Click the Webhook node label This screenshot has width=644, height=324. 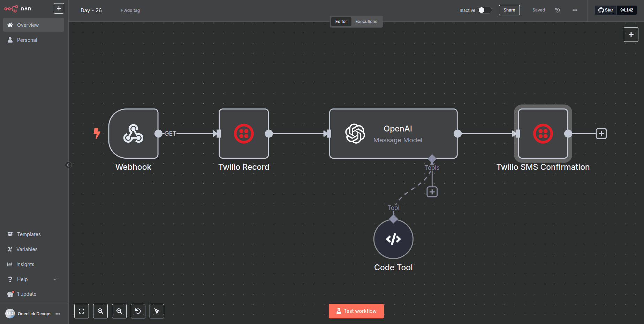134,167
